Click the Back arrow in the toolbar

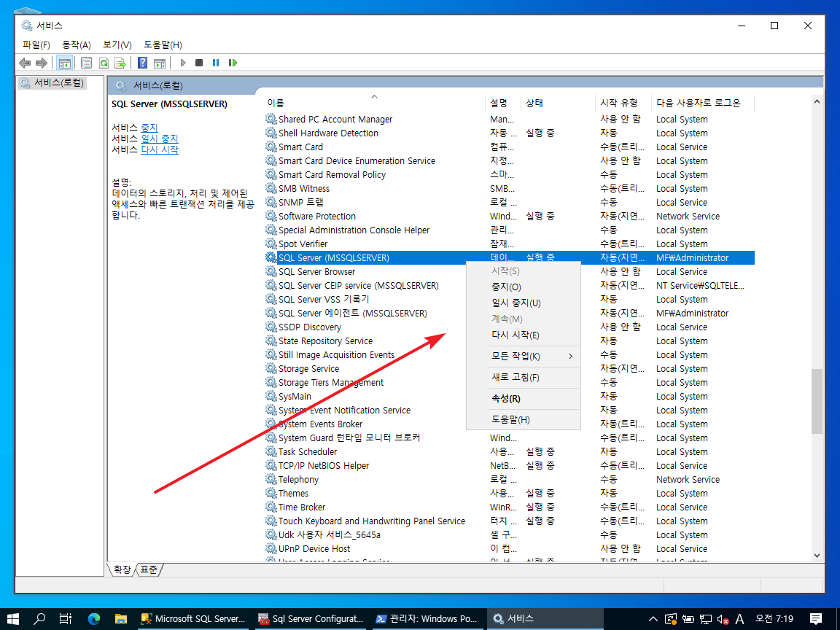click(x=25, y=63)
